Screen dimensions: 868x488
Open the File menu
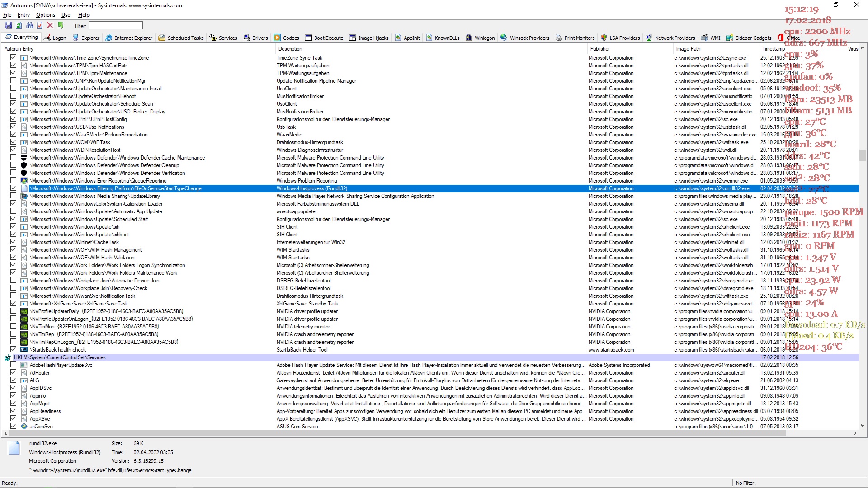pyautogui.click(x=7, y=15)
